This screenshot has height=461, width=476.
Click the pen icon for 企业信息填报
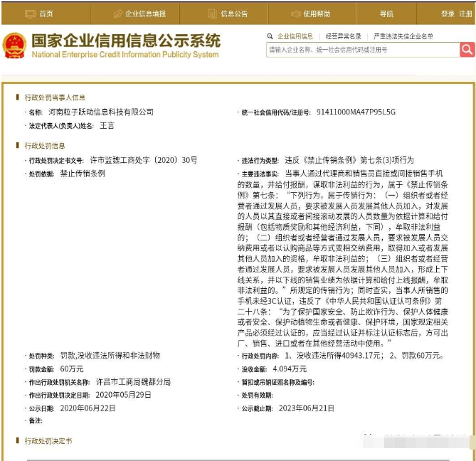pyautogui.click(x=117, y=14)
